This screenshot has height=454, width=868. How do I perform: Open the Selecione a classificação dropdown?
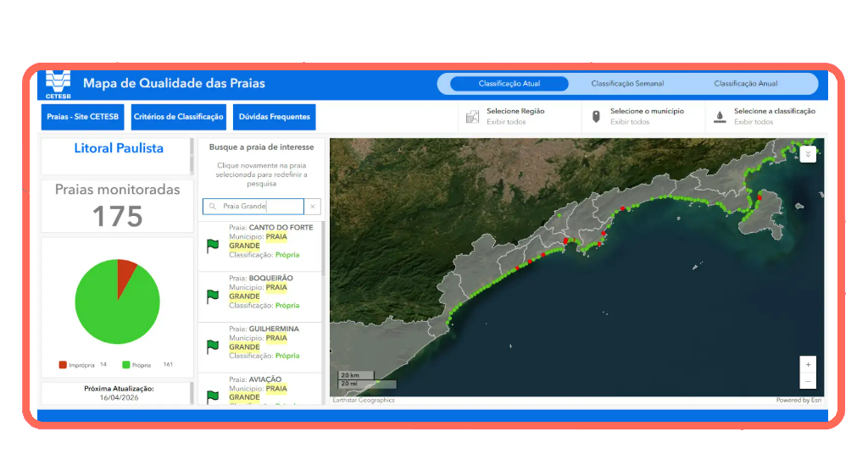pos(766,116)
